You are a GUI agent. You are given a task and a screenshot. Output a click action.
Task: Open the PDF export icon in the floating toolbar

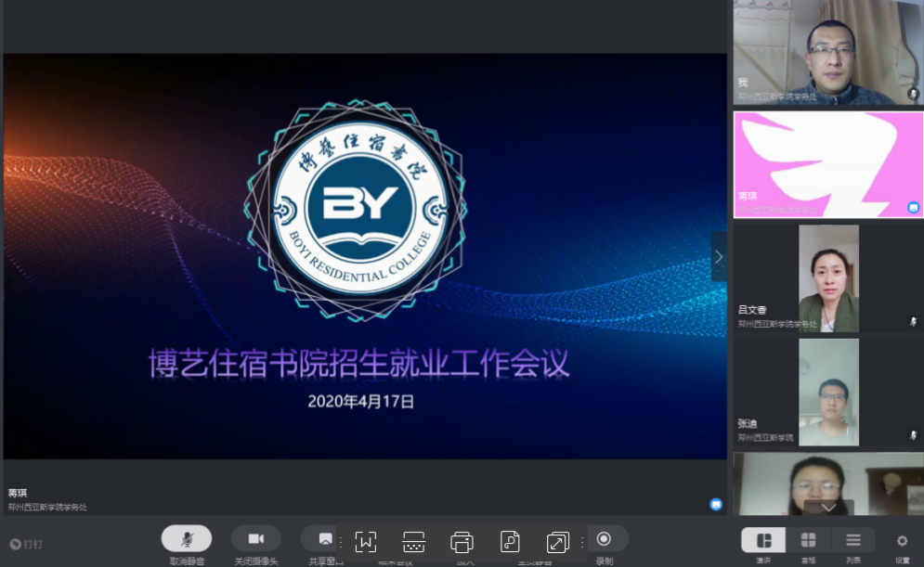pos(510,540)
